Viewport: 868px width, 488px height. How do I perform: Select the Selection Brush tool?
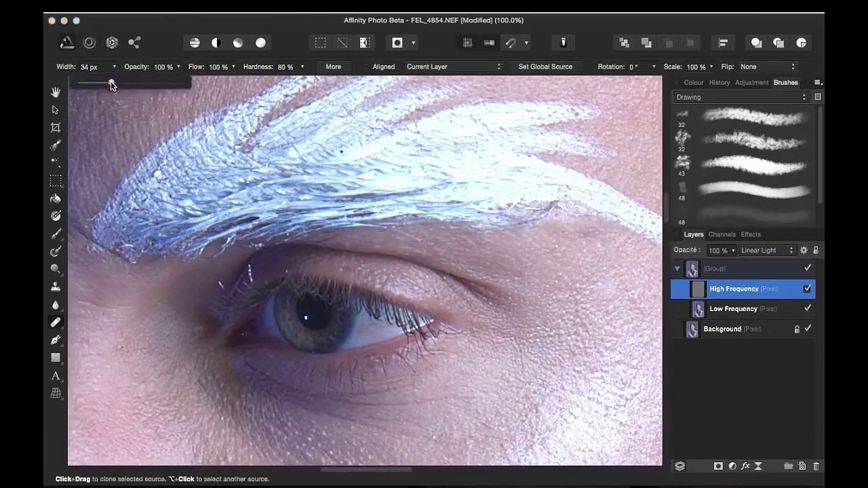(56, 145)
